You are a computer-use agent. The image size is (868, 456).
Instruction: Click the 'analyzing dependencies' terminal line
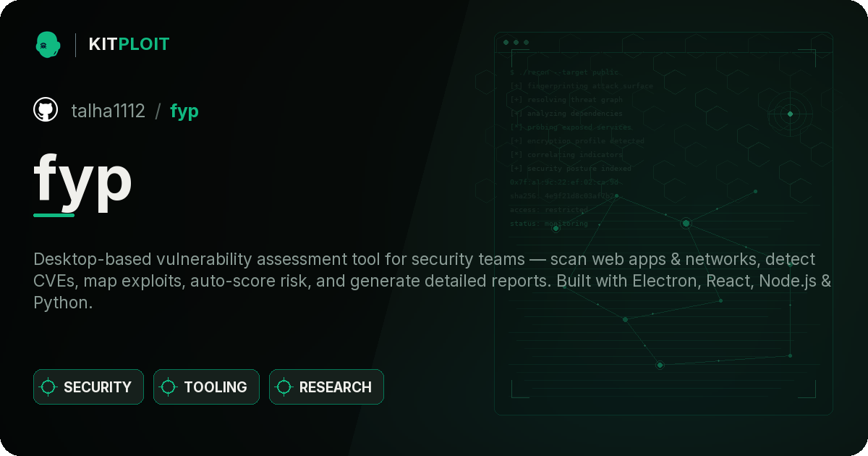(566, 114)
